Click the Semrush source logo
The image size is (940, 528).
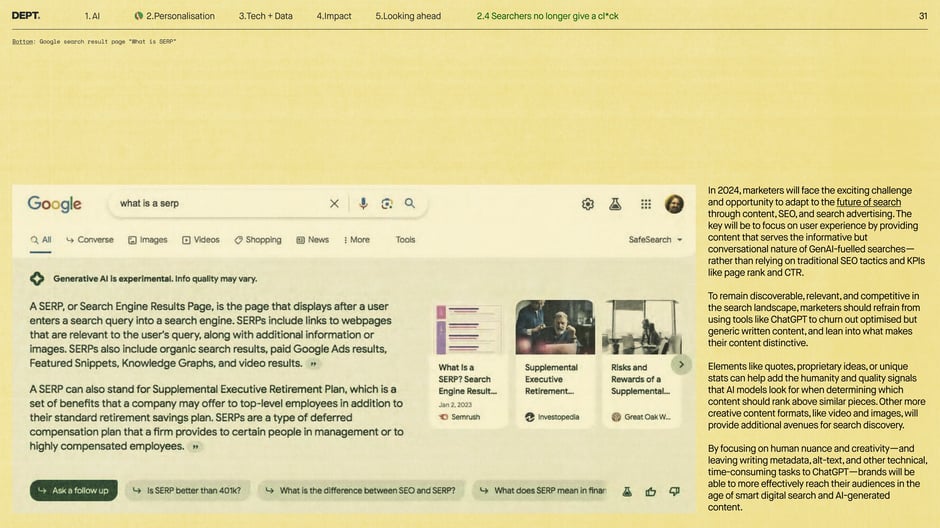coord(444,417)
